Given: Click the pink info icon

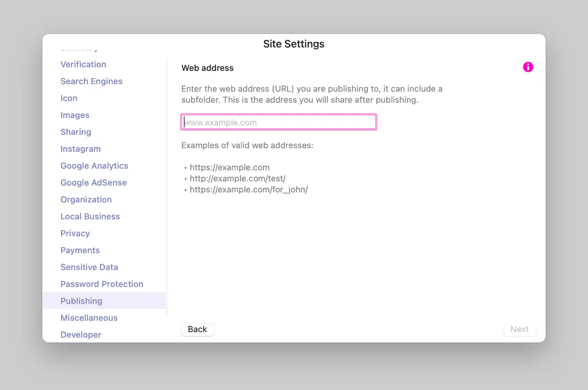Looking at the screenshot, I should tap(528, 67).
